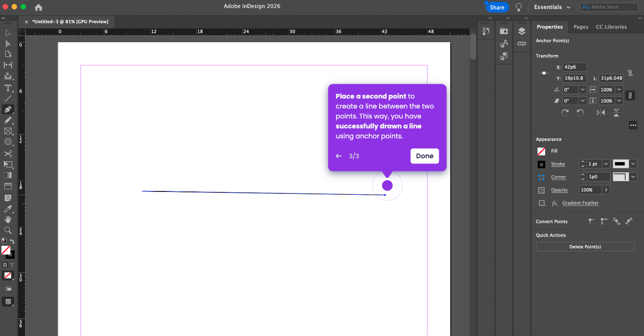Screen dimensions: 644x336
Task: Select the Direct Selection tool
Action: (8, 44)
